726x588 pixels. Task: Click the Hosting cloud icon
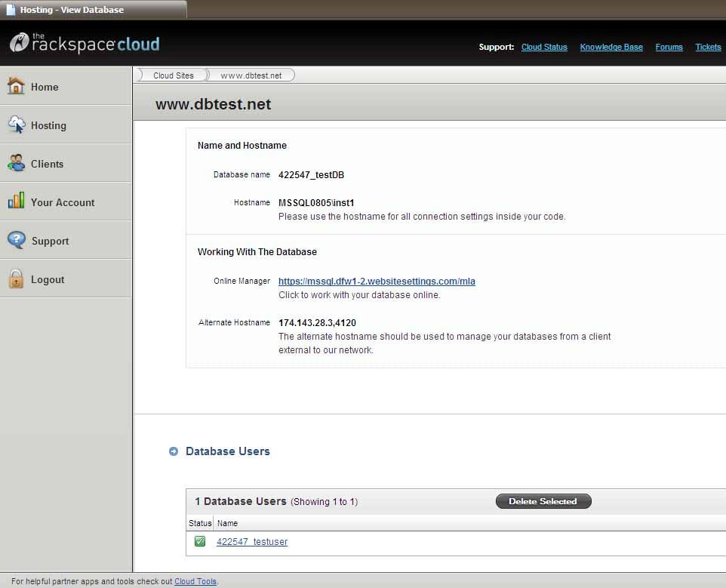tap(17, 125)
